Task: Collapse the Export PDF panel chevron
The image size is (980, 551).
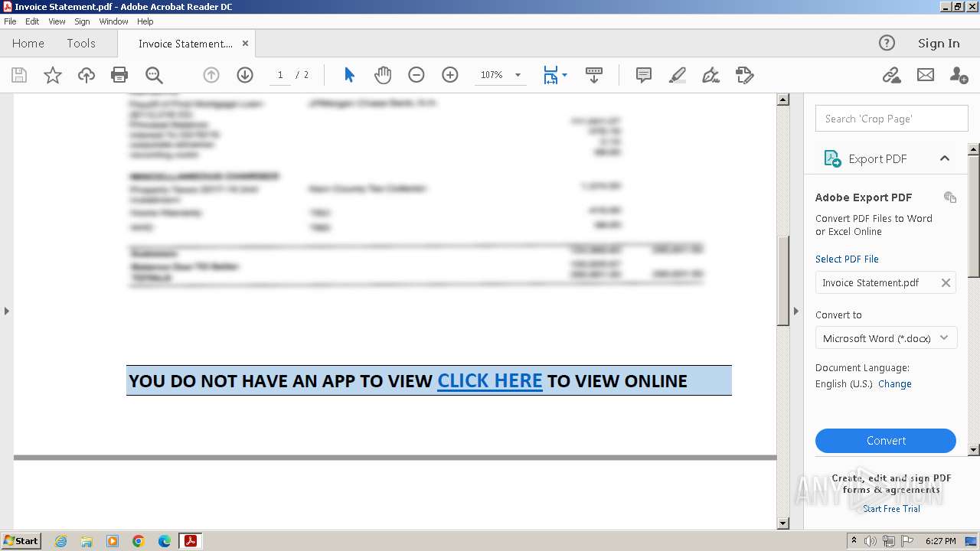Action: tap(945, 158)
